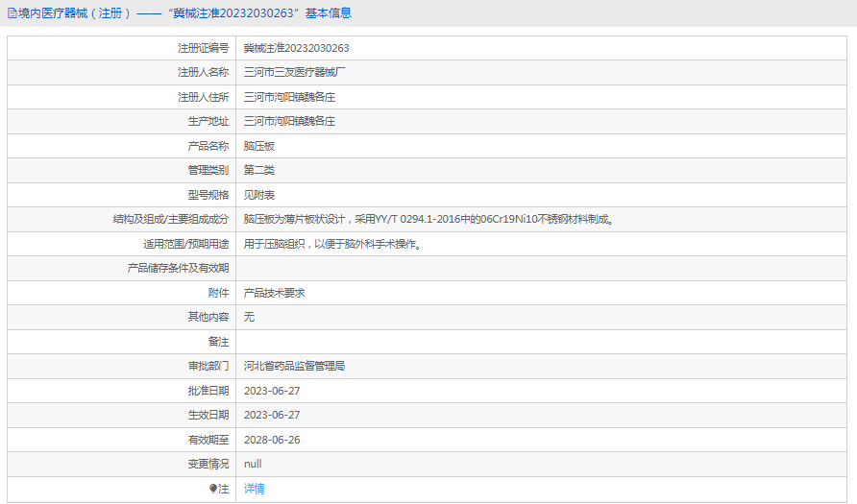Image resolution: width=857 pixels, height=504 pixels.
Task: Click the 适用范围/预期用途 label
Action: (185, 244)
